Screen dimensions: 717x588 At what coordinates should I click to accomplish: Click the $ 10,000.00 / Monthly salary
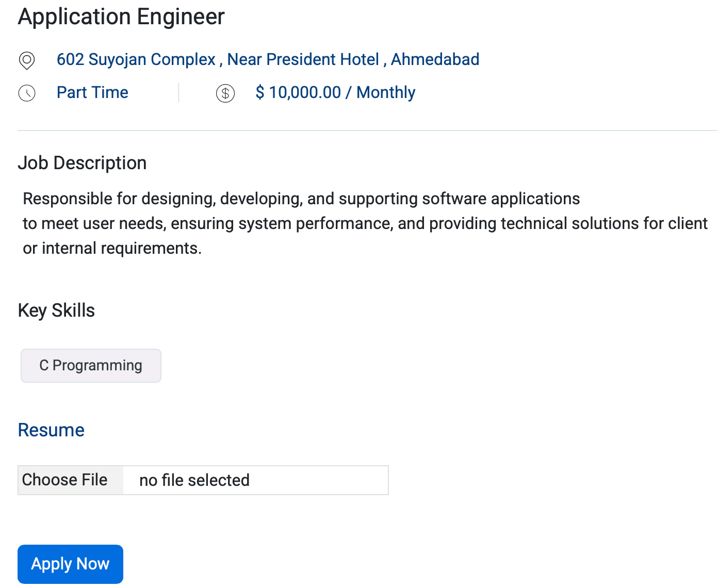[335, 92]
